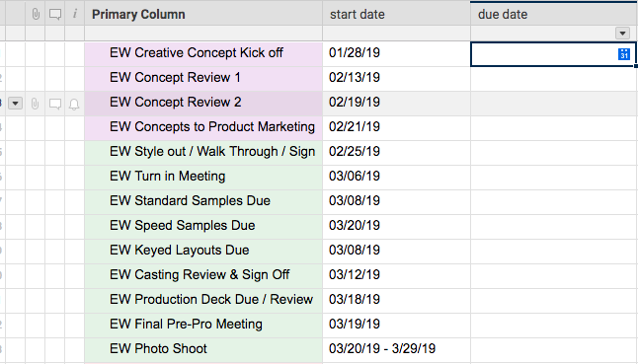This screenshot has width=638, height=364.
Task: Click the attachments paperclip icon in header
Action: [x=36, y=14]
